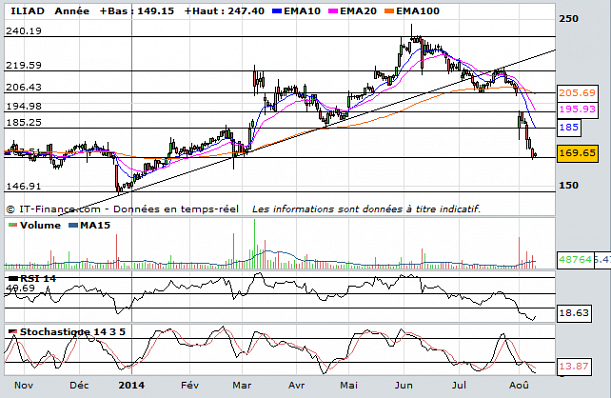Viewport: 611px width, 398px height.
Task: Click the 206.43 level label
Action: (24, 87)
